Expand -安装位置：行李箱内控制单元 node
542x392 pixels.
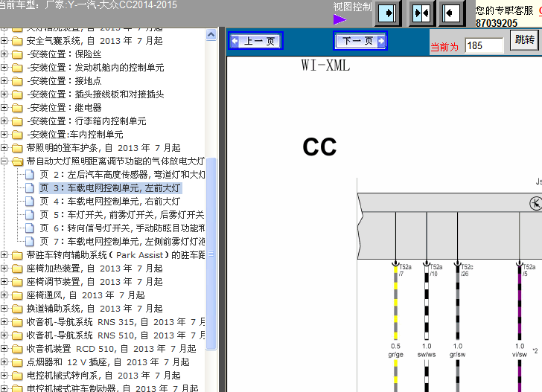[x=4, y=121]
